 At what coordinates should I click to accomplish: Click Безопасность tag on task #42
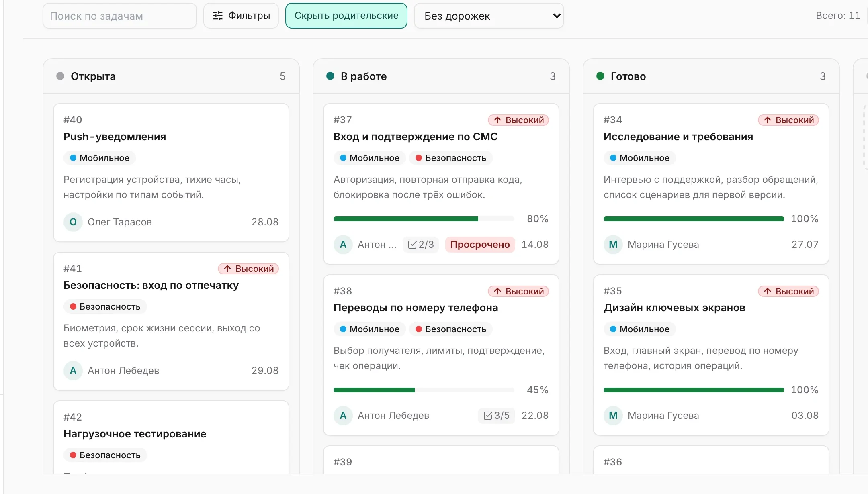[105, 455]
